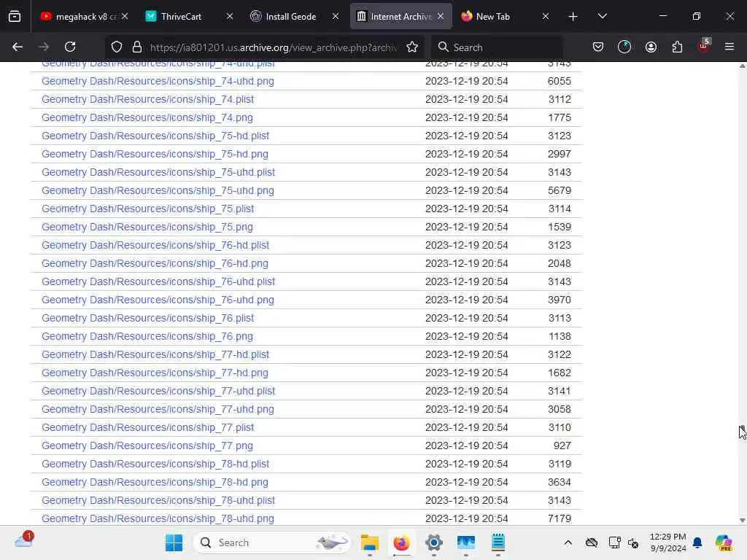Open the Pocket save icon

[598, 47]
